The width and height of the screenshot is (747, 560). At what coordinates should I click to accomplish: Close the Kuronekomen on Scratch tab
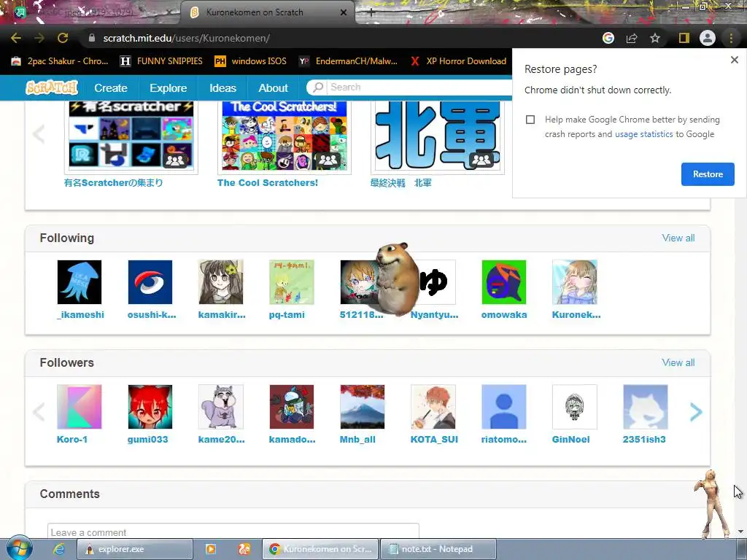pos(344,12)
